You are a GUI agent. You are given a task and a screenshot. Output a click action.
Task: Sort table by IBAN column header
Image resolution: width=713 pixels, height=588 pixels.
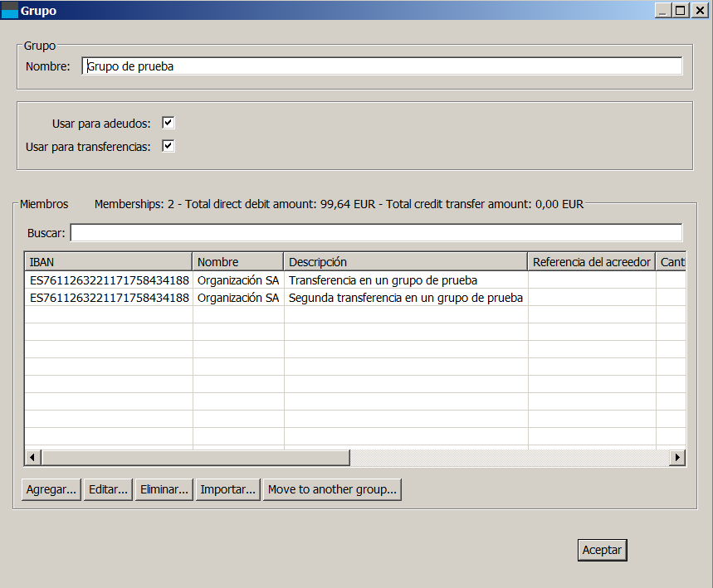pos(109,262)
